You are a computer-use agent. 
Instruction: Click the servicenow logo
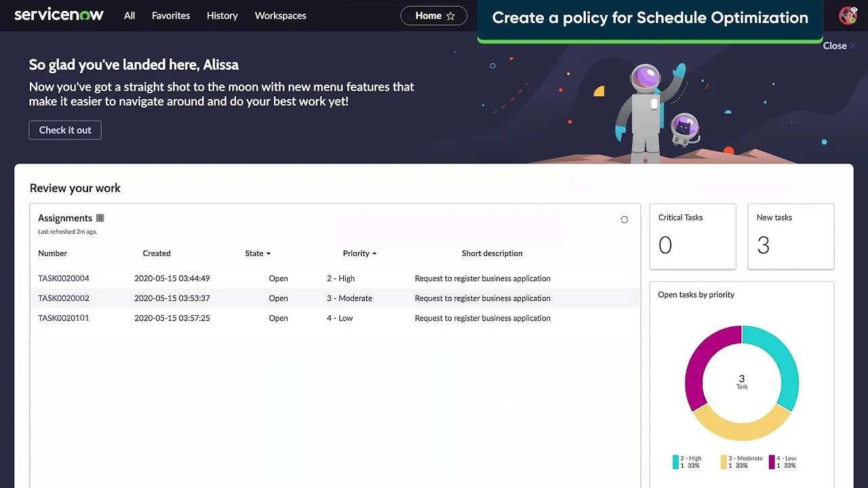59,15
